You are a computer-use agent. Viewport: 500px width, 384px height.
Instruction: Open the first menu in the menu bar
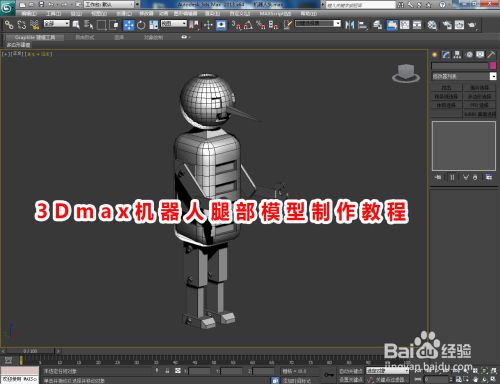click(x=29, y=14)
